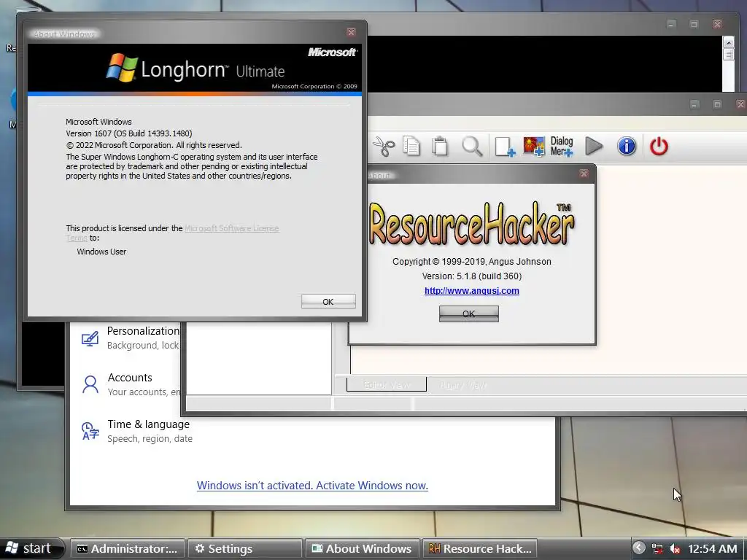Click 'Version: 5.1.8 (build 360)' text
747x560 pixels.
coord(472,276)
